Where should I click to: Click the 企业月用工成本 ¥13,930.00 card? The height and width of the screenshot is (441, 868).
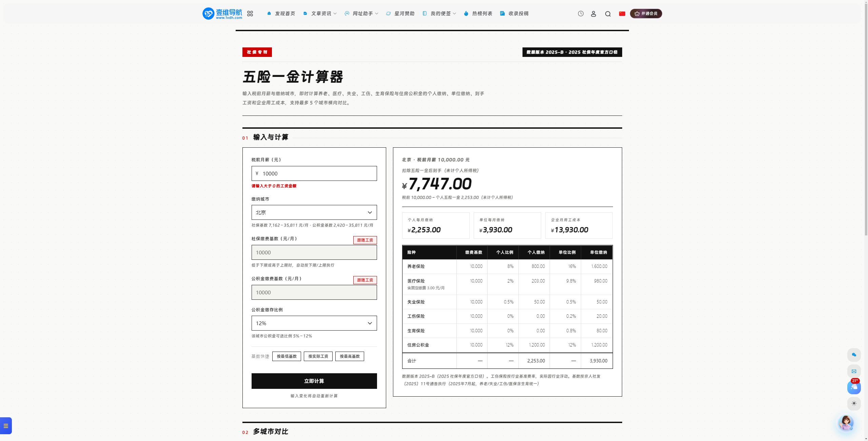[579, 226]
